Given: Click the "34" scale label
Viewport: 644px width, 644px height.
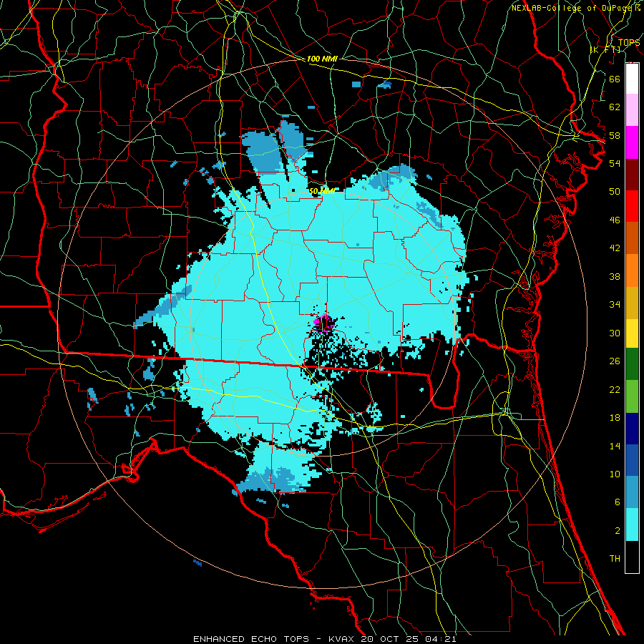Looking at the screenshot, I should [615, 305].
